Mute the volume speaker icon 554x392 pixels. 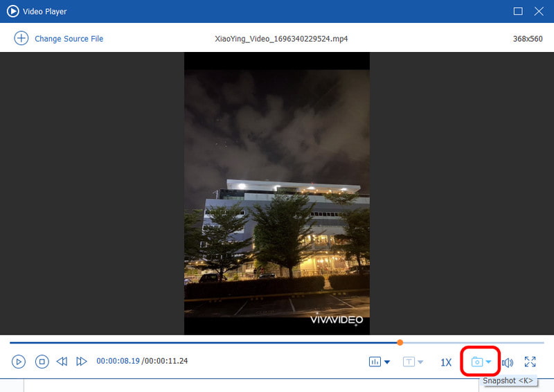click(x=508, y=362)
